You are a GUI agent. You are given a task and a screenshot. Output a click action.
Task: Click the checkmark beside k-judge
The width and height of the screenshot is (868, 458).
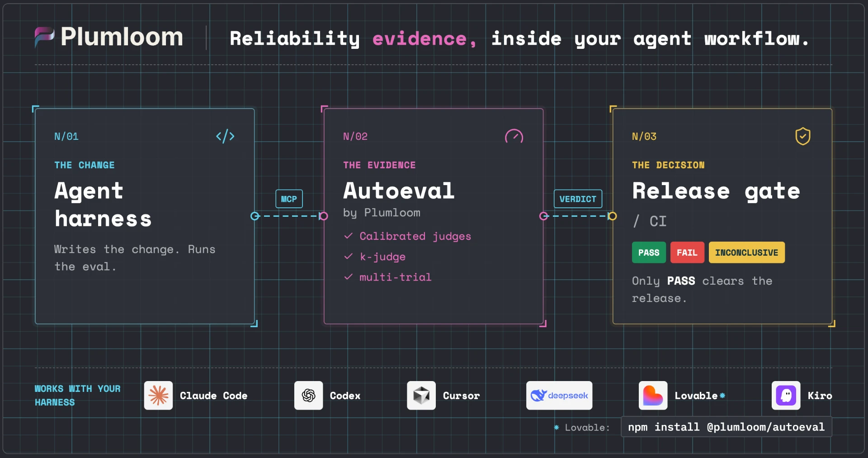pyautogui.click(x=348, y=256)
